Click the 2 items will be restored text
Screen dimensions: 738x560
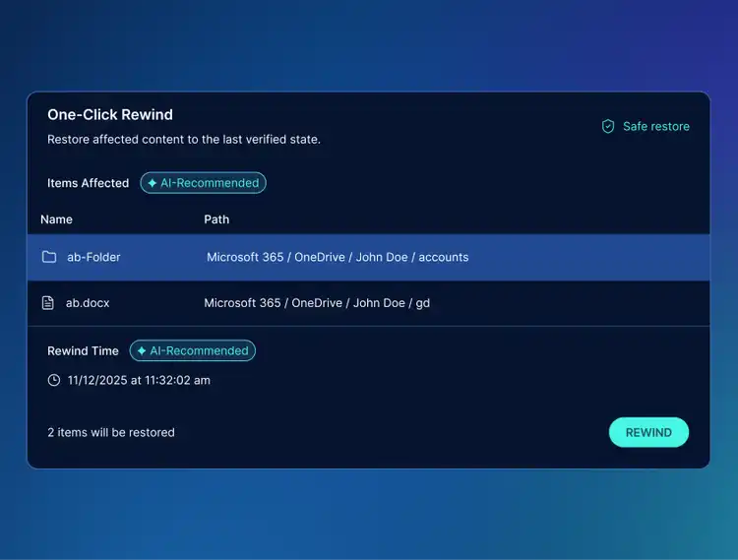point(111,432)
